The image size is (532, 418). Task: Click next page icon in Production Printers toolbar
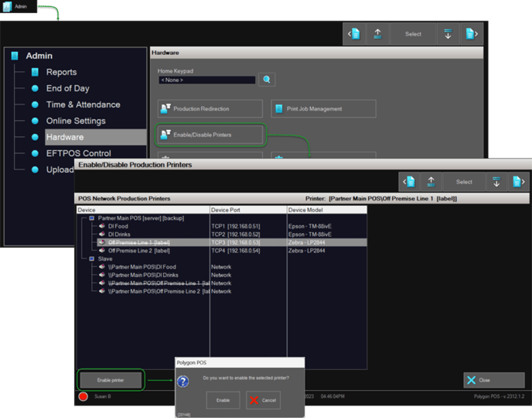click(518, 182)
